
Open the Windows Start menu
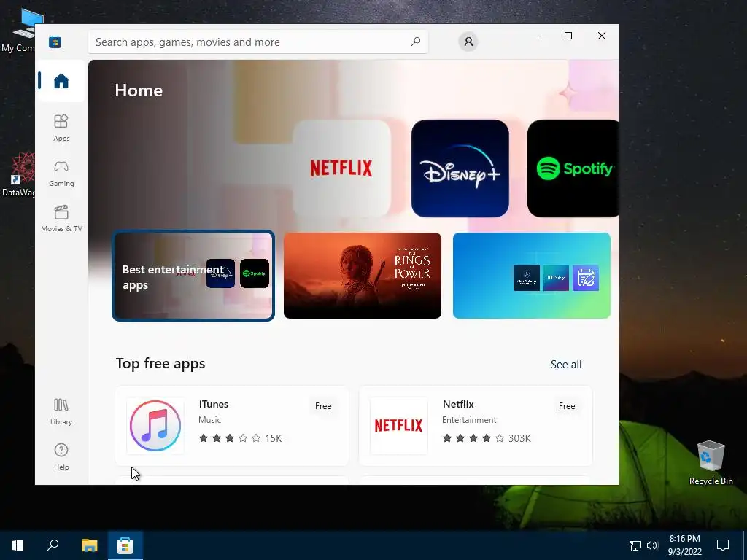pyautogui.click(x=18, y=545)
